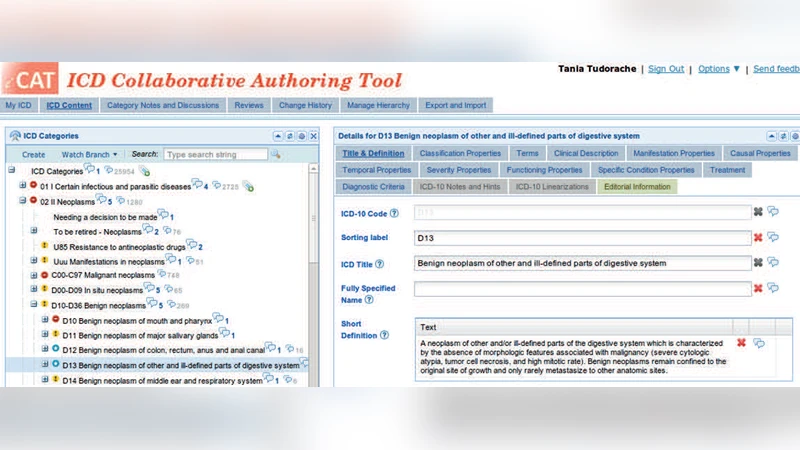Click the help icon next to ICD-10 Code
This screenshot has height=450, width=800.
coord(394,213)
